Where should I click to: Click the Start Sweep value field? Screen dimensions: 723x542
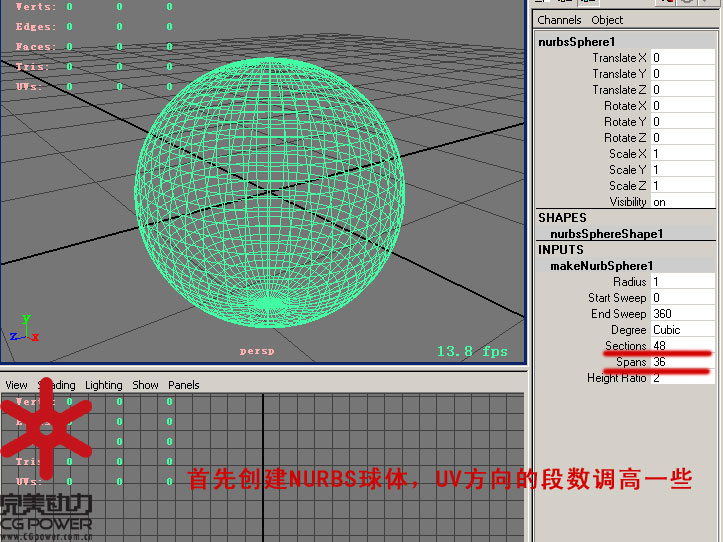click(683, 298)
